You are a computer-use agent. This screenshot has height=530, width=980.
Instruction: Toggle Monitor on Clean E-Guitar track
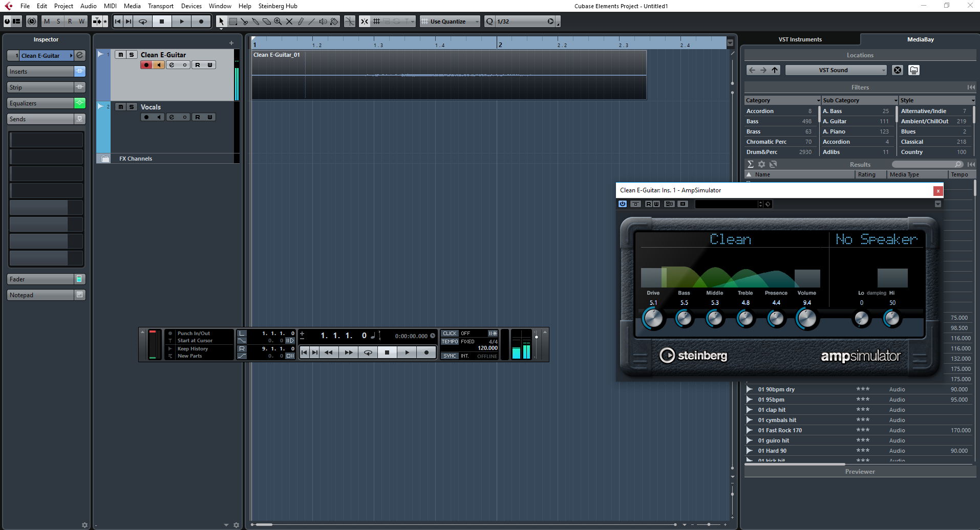159,65
